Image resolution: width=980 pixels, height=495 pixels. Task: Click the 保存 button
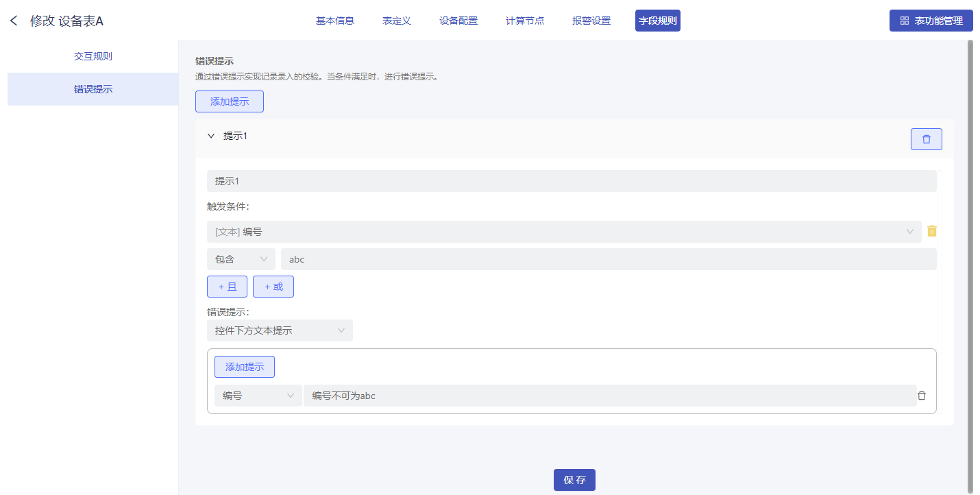(x=574, y=480)
